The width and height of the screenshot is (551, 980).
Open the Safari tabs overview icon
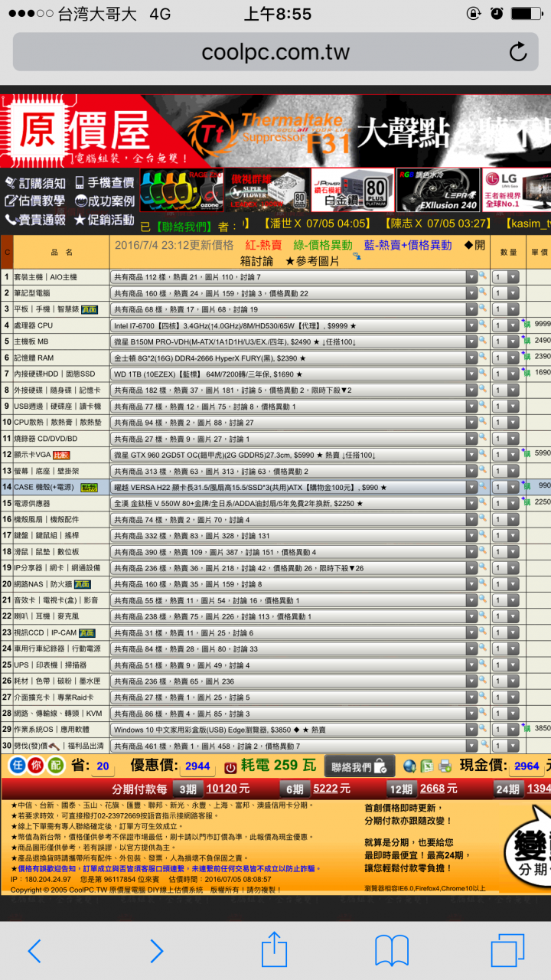[x=507, y=950]
